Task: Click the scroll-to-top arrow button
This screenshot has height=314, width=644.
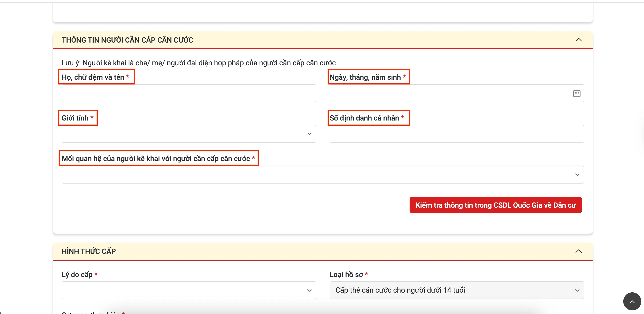Action: coord(632,301)
